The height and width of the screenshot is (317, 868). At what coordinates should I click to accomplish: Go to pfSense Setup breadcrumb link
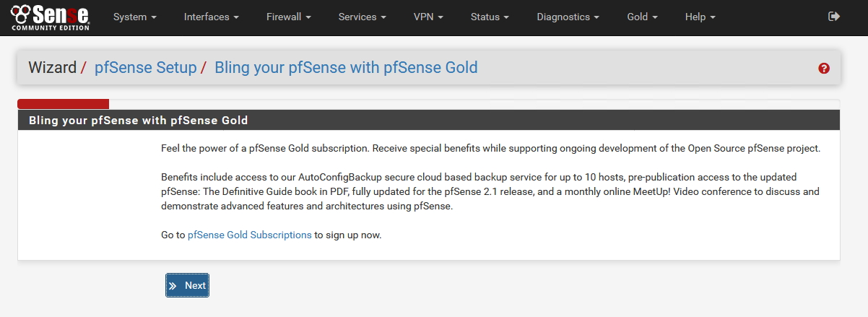click(144, 68)
